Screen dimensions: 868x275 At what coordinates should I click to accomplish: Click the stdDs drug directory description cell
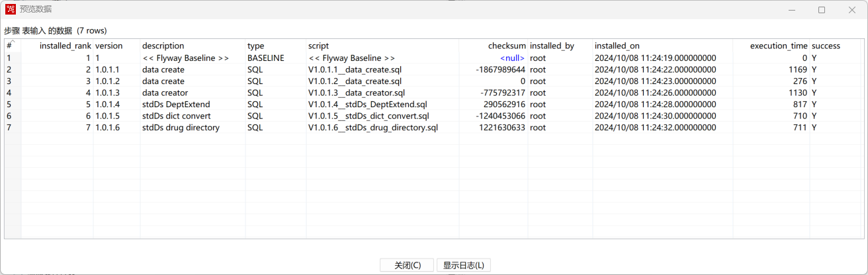coord(181,128)
